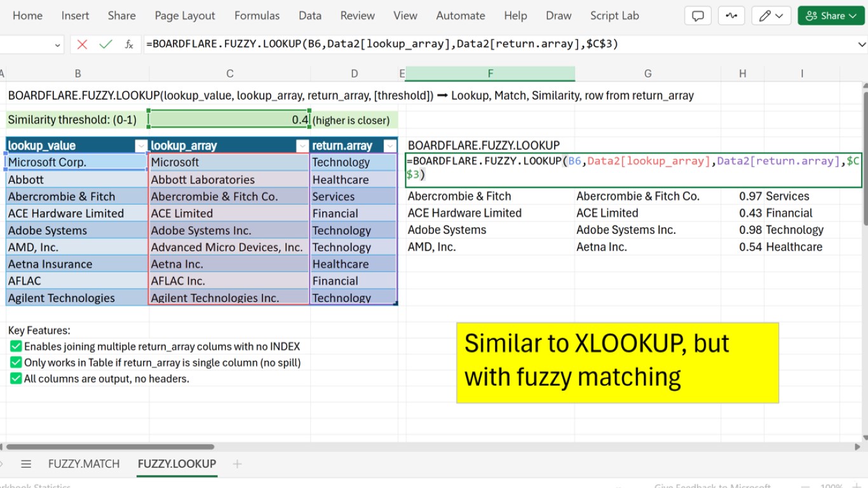Open the View ribbon tab
The height and width of the screenshot is (488, 868).
[x=405, y=16]
